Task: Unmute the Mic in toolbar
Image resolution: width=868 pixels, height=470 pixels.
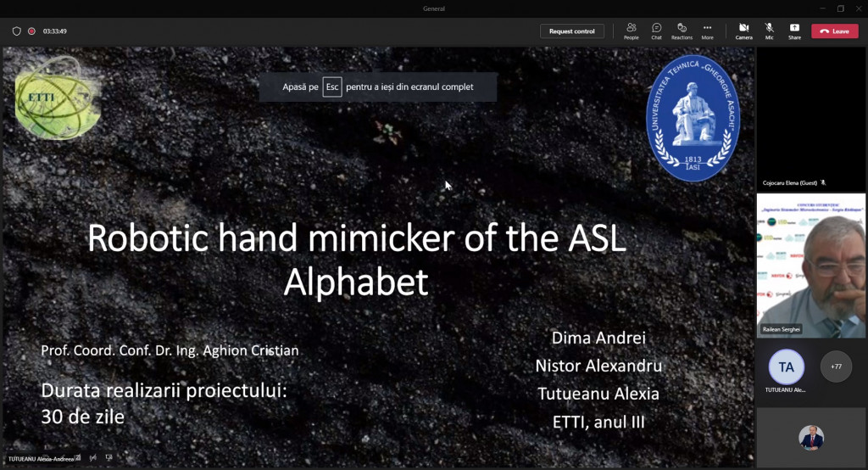Action: [x=770, y=31]
